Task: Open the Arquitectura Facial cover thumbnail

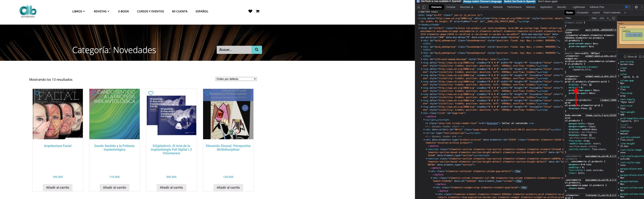Action: 57,114
